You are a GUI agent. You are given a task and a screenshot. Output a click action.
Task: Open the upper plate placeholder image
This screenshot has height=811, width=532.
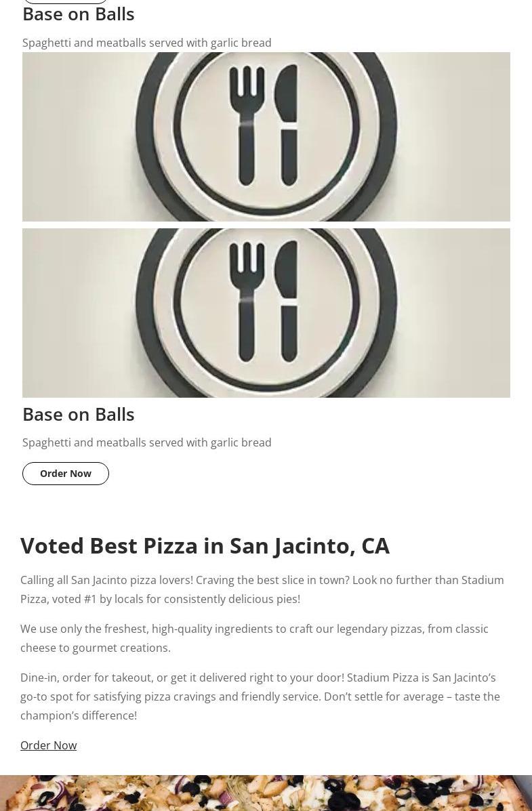[x=266, y=137]
